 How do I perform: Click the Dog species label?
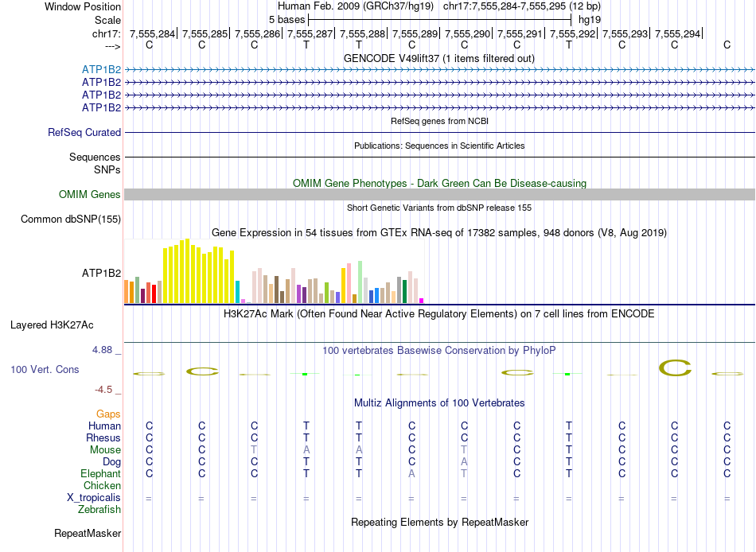coord(112,462)
